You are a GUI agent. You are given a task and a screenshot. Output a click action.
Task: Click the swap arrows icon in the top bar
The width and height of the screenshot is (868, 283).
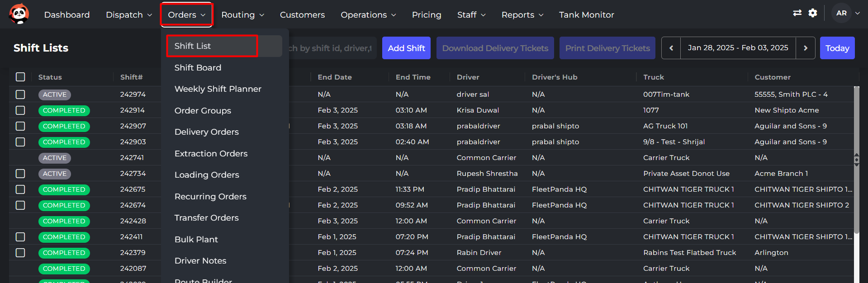pos(797,13)
